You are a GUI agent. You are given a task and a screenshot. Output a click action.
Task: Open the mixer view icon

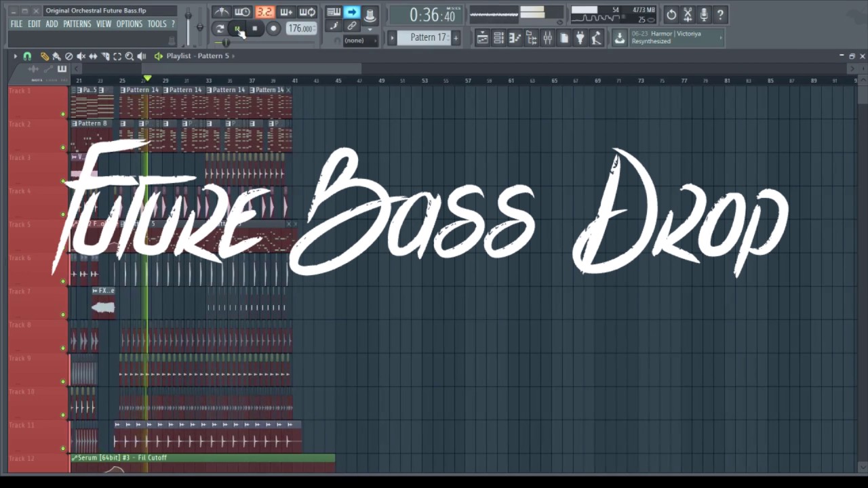tap(547, 38)
